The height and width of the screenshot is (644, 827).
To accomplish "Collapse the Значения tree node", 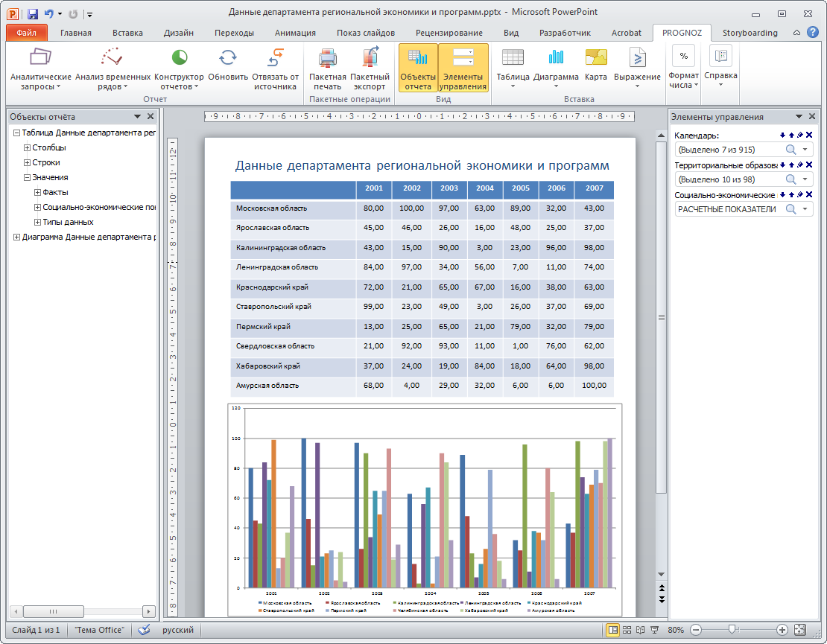I will (27, 177).
